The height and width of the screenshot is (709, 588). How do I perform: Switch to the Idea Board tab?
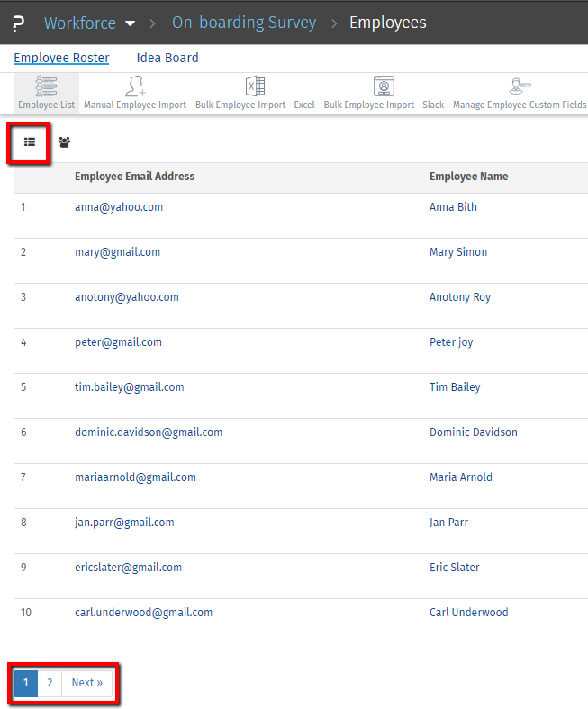(x=167, y=58)
